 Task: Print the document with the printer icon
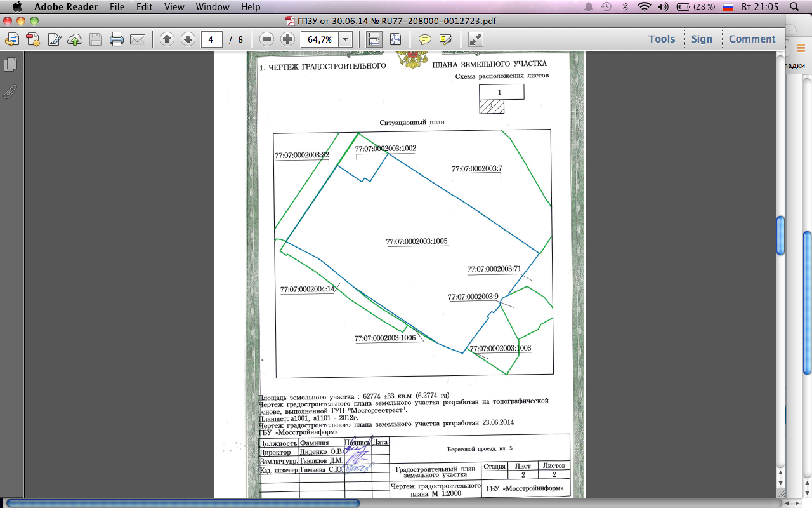coord(117,39)
